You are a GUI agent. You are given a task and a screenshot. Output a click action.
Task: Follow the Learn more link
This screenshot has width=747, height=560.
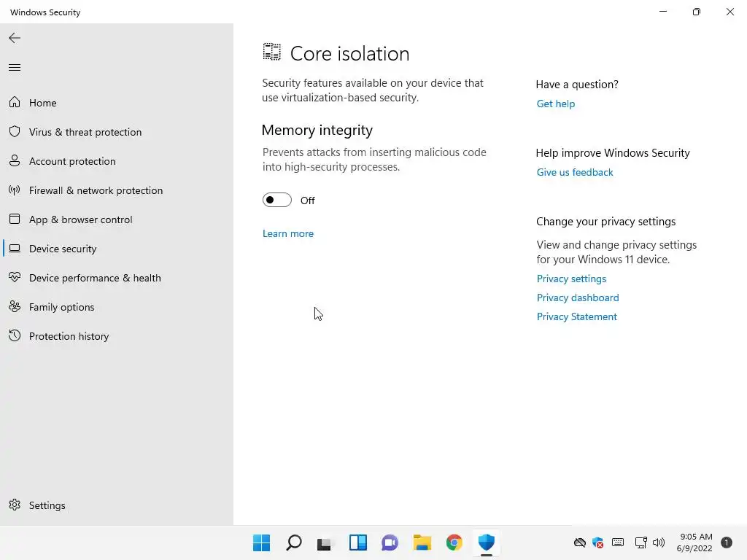click(287, 233)
